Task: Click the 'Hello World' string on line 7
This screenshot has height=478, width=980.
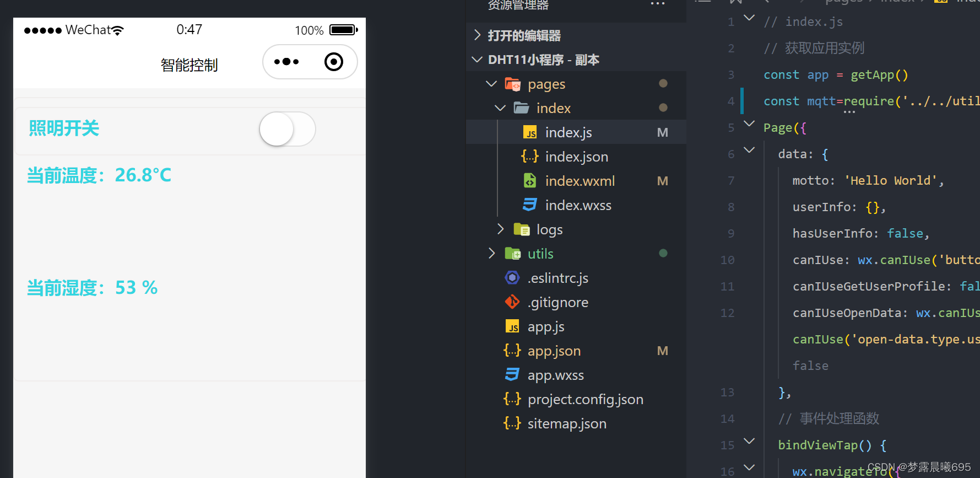Action: coord(891,181)
